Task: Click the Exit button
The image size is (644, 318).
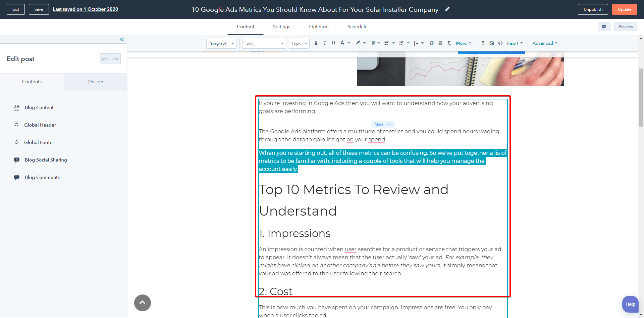Action: (x=16, y=9)
